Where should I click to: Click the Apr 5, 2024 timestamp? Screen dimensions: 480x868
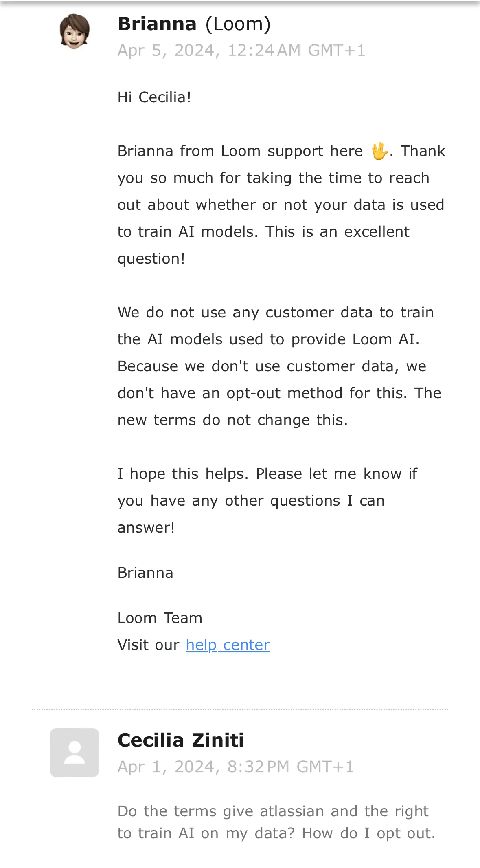241,51
